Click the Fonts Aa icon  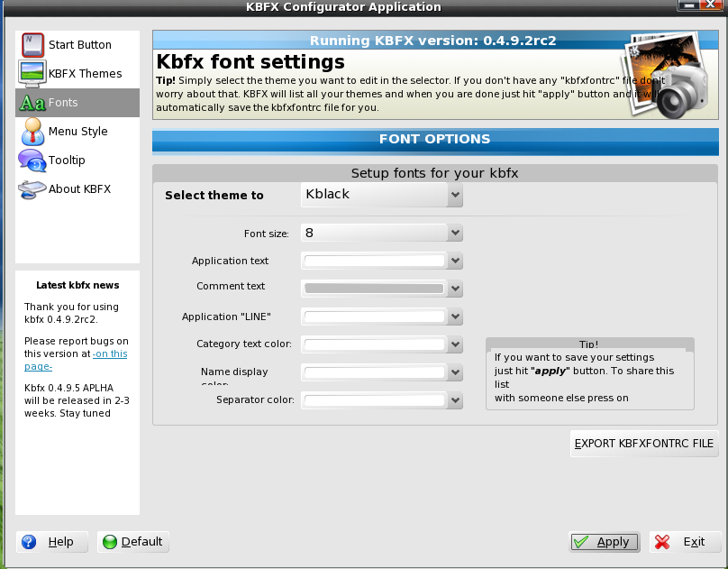click(x=32, y=103)
